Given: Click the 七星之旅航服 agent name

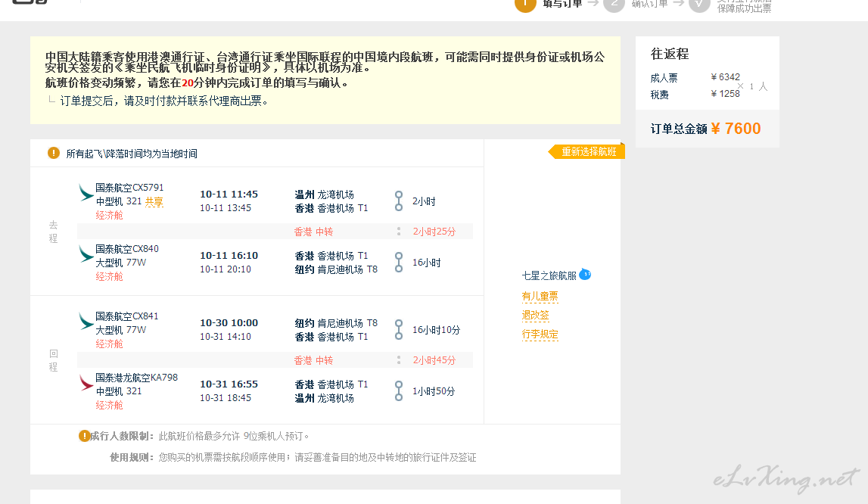Looking at the screenshot, I should [549, 275].
